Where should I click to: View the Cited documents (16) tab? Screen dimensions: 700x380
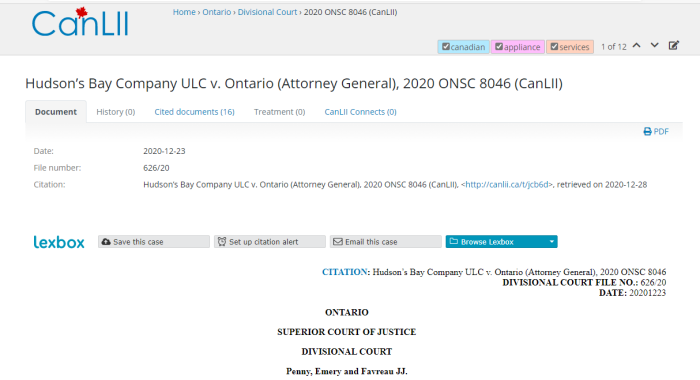coord(194,112)
